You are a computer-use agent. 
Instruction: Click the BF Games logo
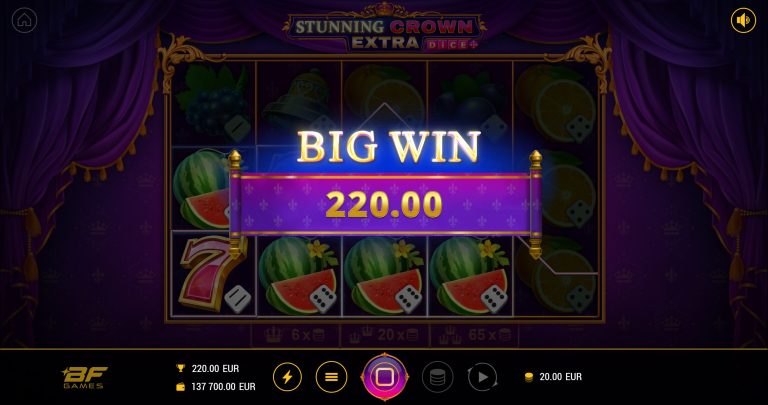84,377
